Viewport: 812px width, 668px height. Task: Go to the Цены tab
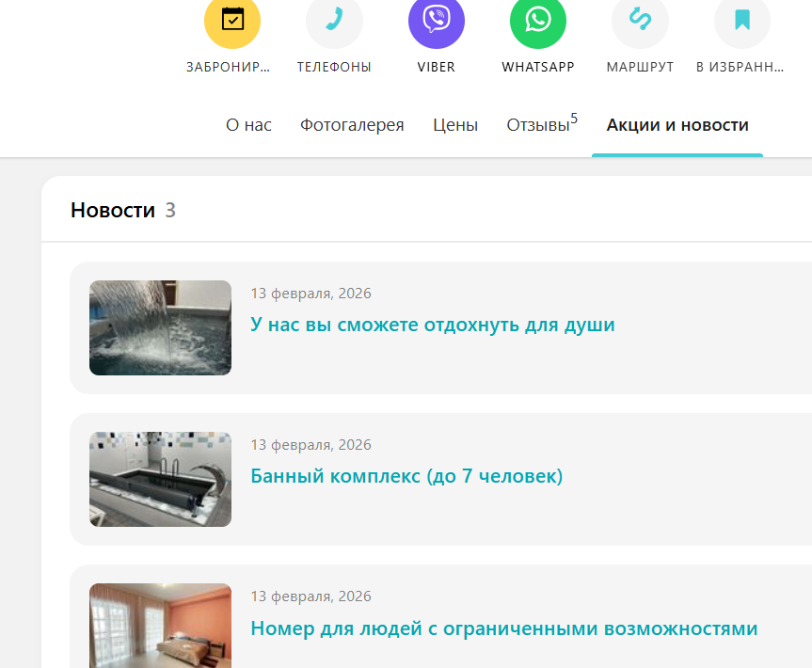tap(455, 125)
